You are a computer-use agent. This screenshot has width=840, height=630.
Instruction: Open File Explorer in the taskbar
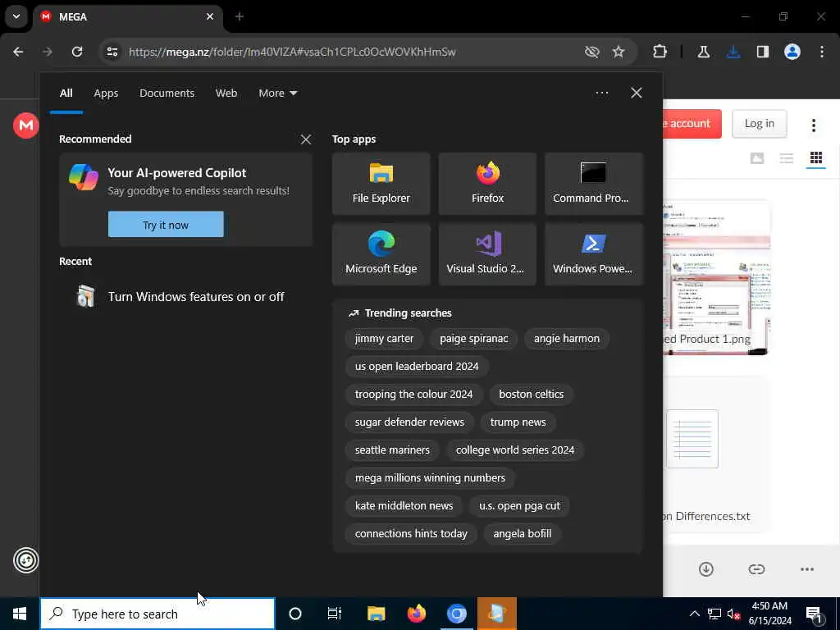click(x=376, y=614)
